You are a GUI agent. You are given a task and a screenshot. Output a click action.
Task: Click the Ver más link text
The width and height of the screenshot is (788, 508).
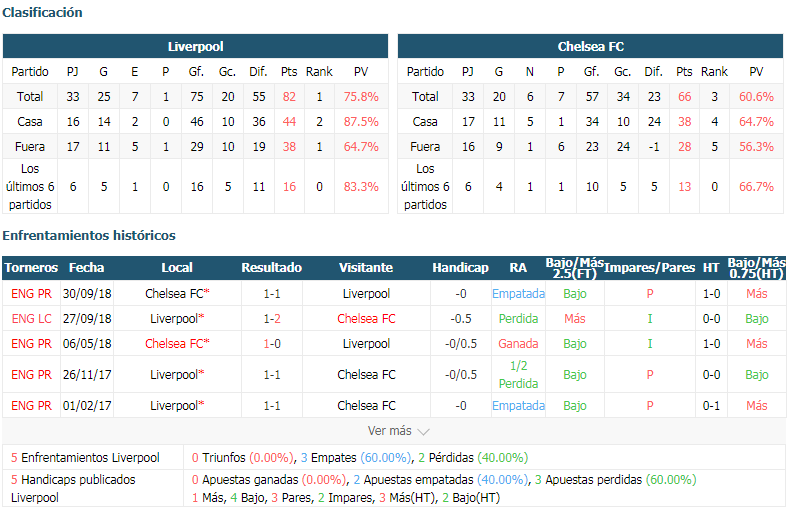point(389,431)
